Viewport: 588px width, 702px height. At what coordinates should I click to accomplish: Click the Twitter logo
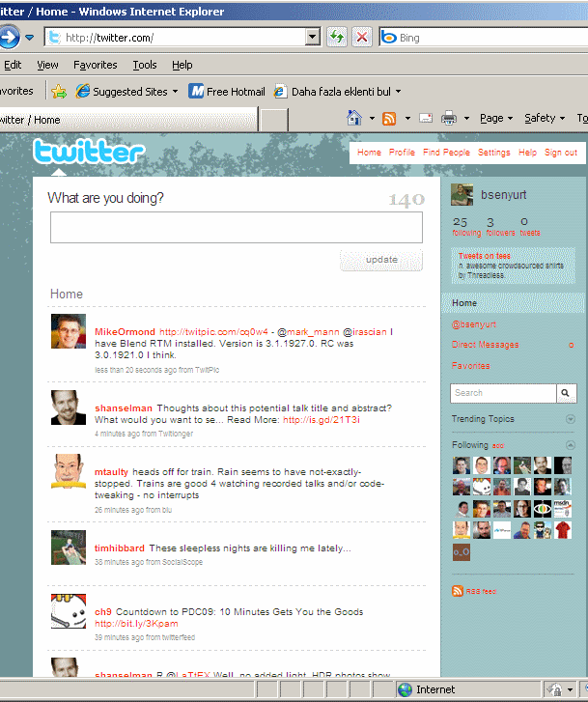(x=89, y=152)
